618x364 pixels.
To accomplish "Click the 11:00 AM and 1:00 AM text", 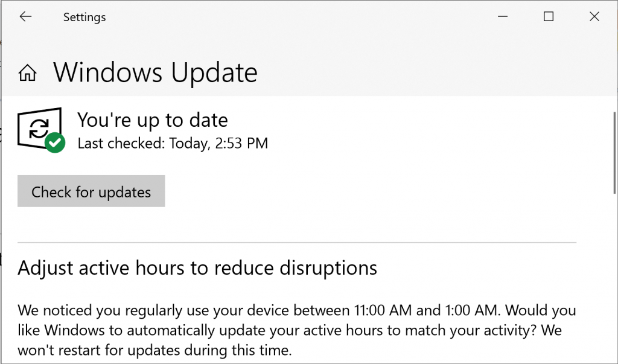I will coord(427,310).
